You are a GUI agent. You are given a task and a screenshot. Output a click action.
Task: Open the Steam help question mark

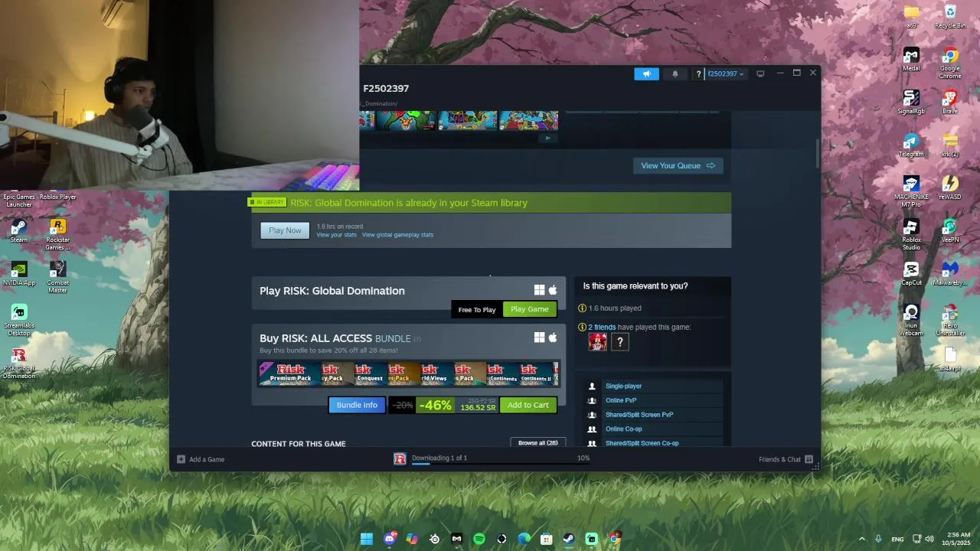[x=698, y=74]
